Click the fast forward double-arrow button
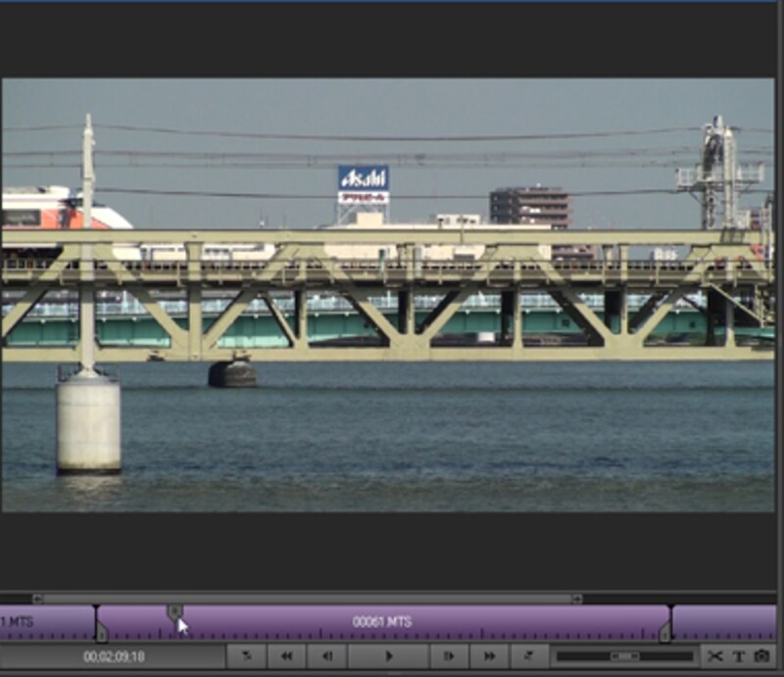The width and height of the screenshot is (784, 677). click(x=489, y=656)
